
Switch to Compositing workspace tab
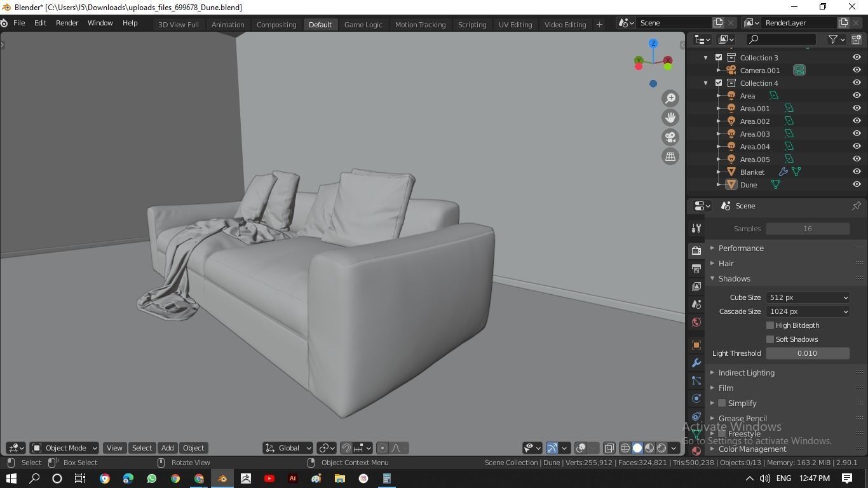[x=276, y=24]
